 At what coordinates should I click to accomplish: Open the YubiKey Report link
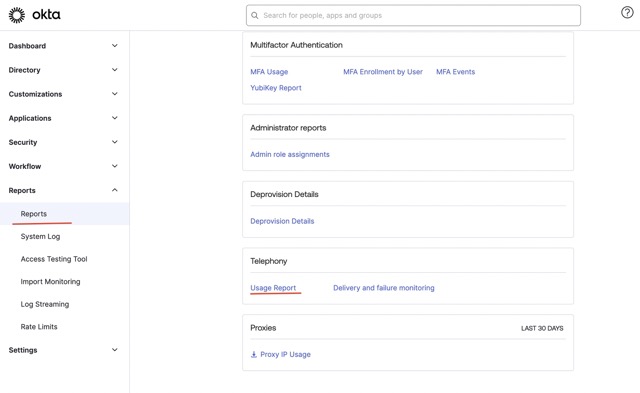click(x=276, y=88)
